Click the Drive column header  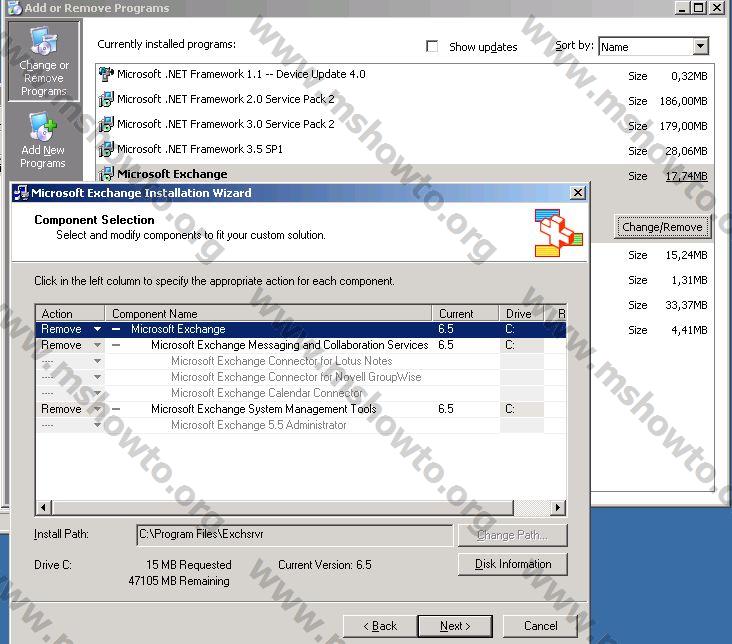(x=521, y=313)
